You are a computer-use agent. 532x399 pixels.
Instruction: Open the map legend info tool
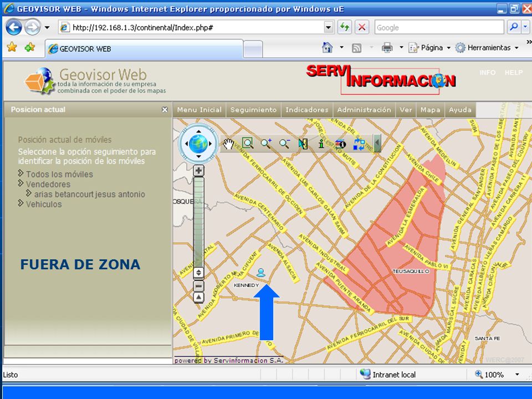point(340,144)
